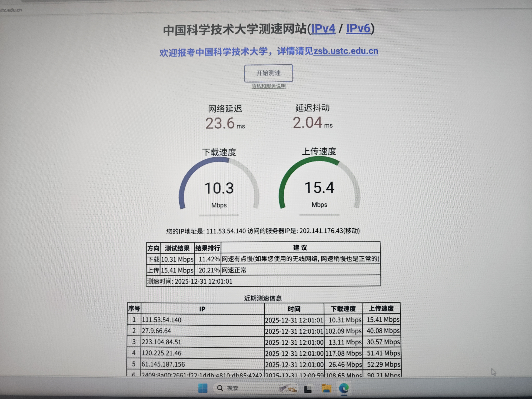The height and width of the screenshot is (399, 532).
Task: Click the 结果排行 column header
Action: [x=207, y=248]
